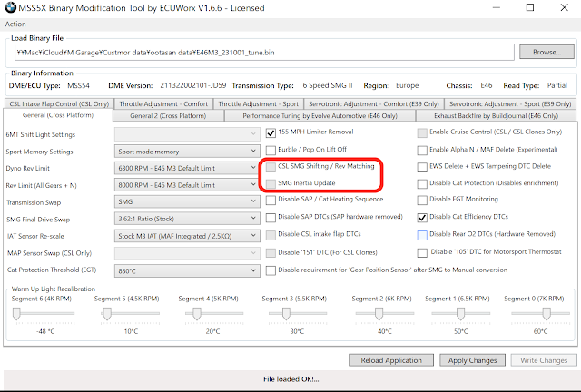581x392 pixels.
Task: Click the '6 Speed SMG II' transmission value
Action: 327,85
